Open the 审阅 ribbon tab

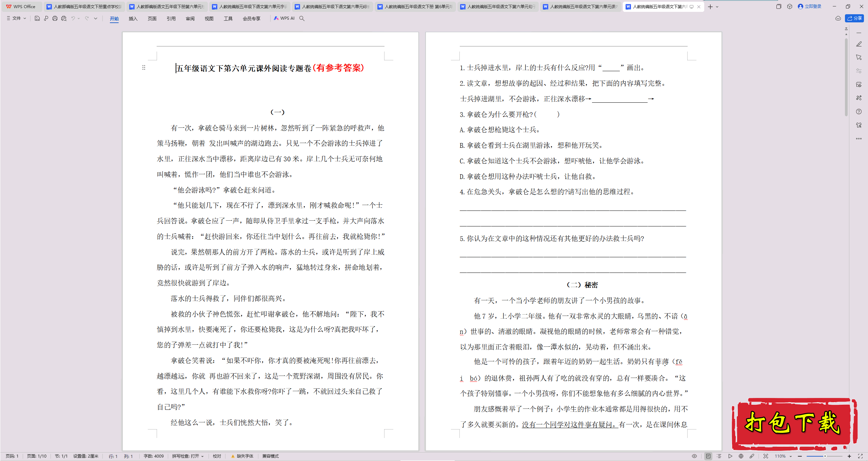click(x=190, y=19)
